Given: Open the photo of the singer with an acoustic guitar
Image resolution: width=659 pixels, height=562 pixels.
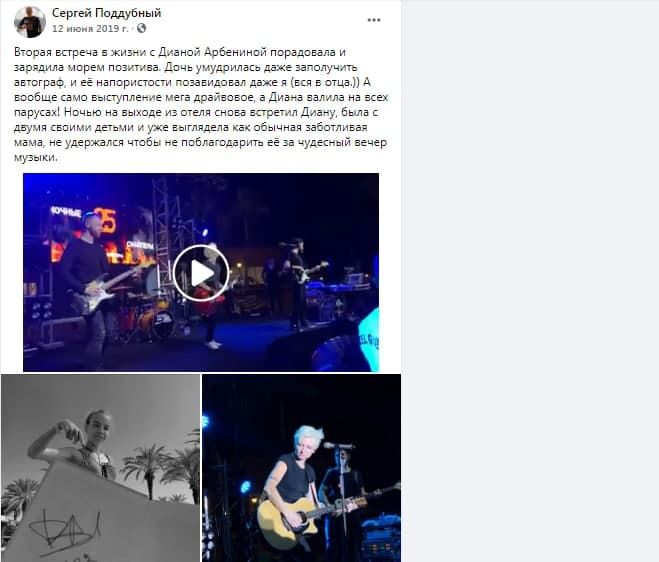Looking at the screenshot, I should tap(301, 468).
